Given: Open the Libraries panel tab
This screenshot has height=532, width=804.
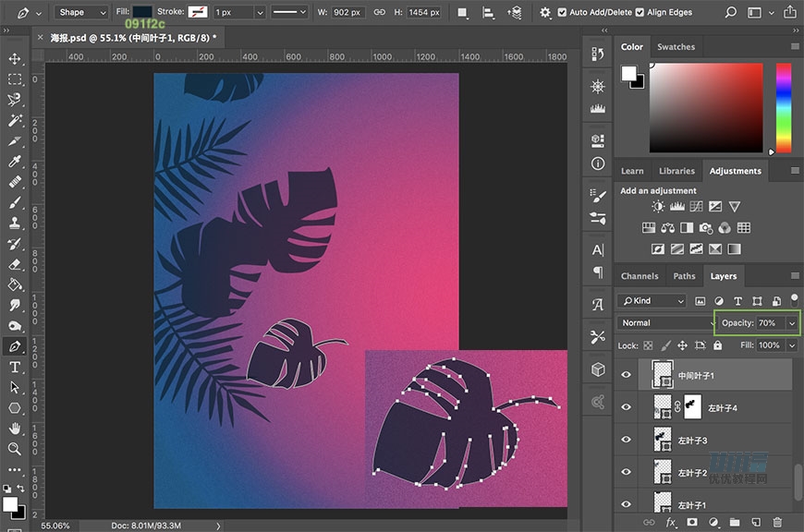Looking at the screenshot, I should 676,171.
